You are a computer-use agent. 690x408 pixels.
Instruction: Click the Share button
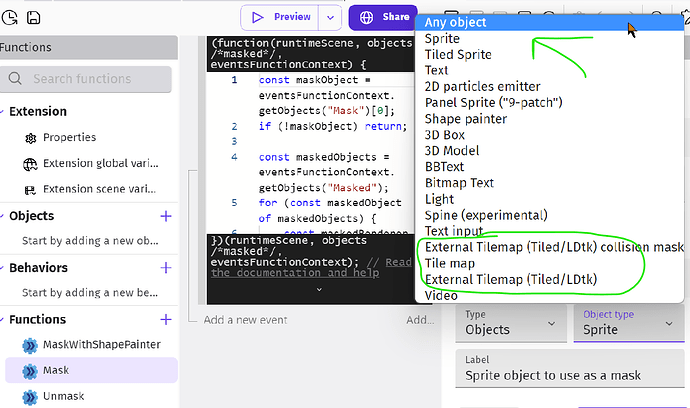click(381, 17)
